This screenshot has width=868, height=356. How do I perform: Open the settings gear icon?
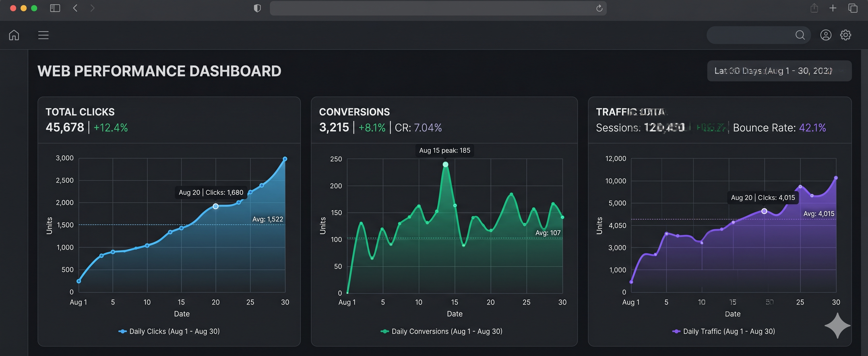tap(845, 35)
